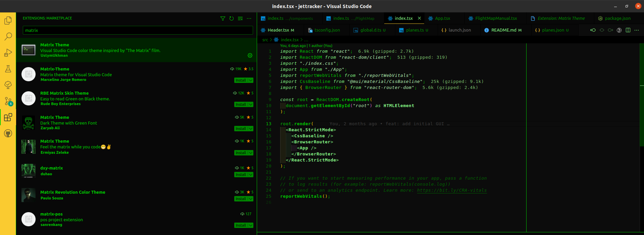Open the Testing flask view
The height and width of the screenshot is (235, 644).
click(x=8, y=69)
